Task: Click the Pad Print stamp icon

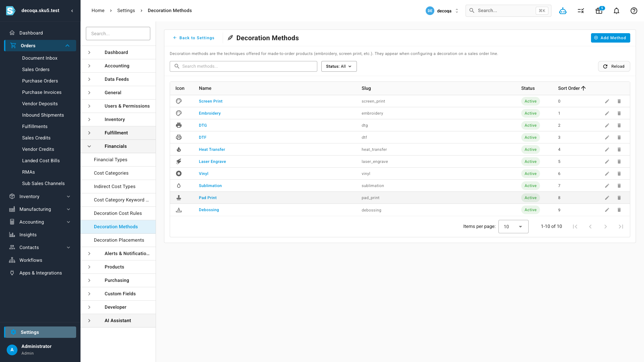Action: click(179, 198)
